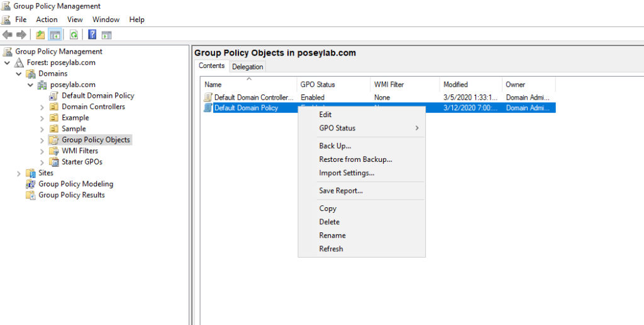Image resolution: width=644 pixels, height=325 pixels.
Task: Switch to the Delegation tab
Action: point(247,67)
